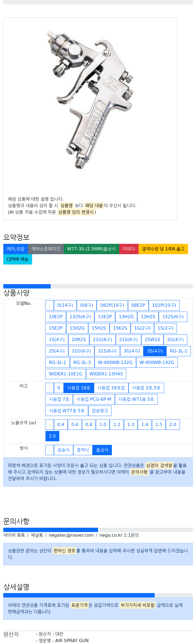The height and width of the screenshot is (644, 196).
Task: Open the 에어스프레이건 tag
Action: [x=46, y=249]
